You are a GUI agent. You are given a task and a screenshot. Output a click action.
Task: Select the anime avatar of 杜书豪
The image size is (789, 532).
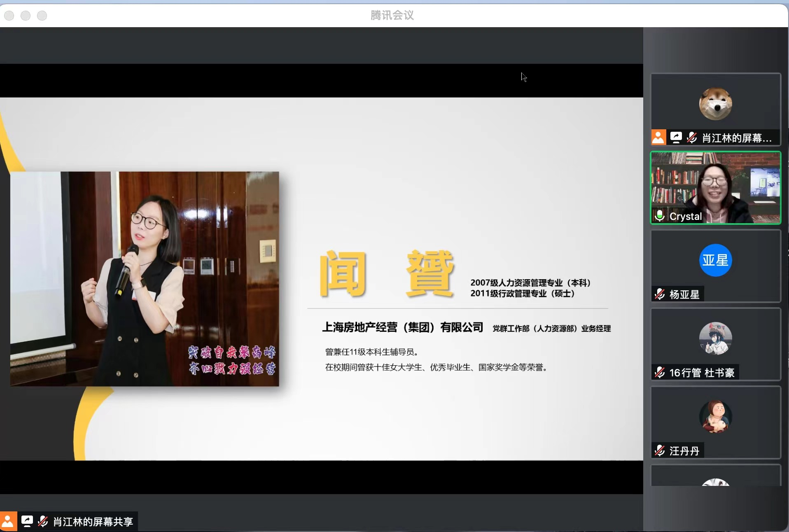pyautogui.click(x=716, y=338)
